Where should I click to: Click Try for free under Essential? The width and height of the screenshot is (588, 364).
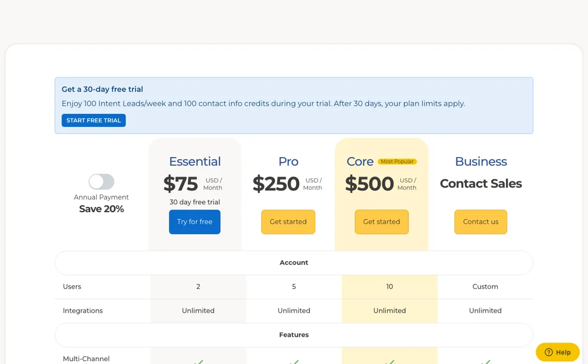[195, 222]
